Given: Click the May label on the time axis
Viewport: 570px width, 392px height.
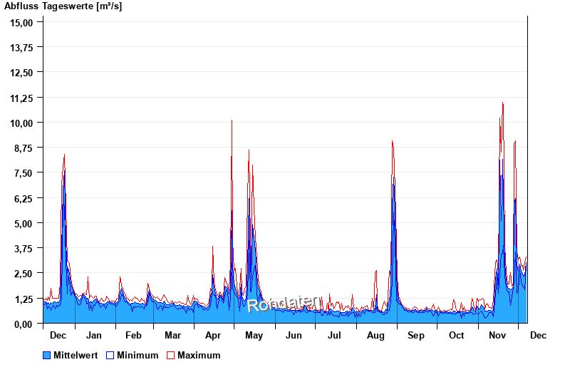Looking at the screenshot, I should (x=254, y=335).
